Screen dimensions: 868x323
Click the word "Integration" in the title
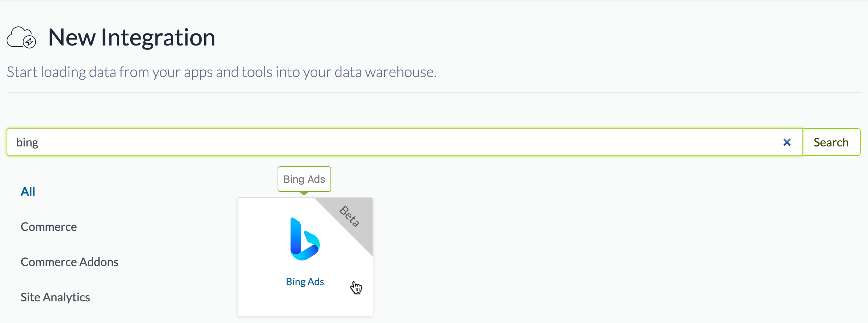pos(158,37)
